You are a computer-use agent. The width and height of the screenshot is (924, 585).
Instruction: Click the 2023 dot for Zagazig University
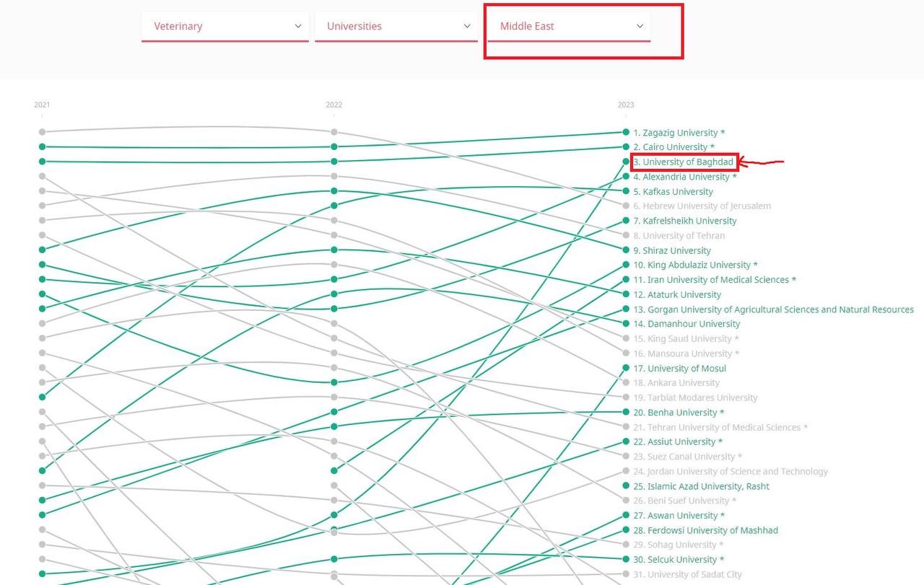click(x=626, y=132)
